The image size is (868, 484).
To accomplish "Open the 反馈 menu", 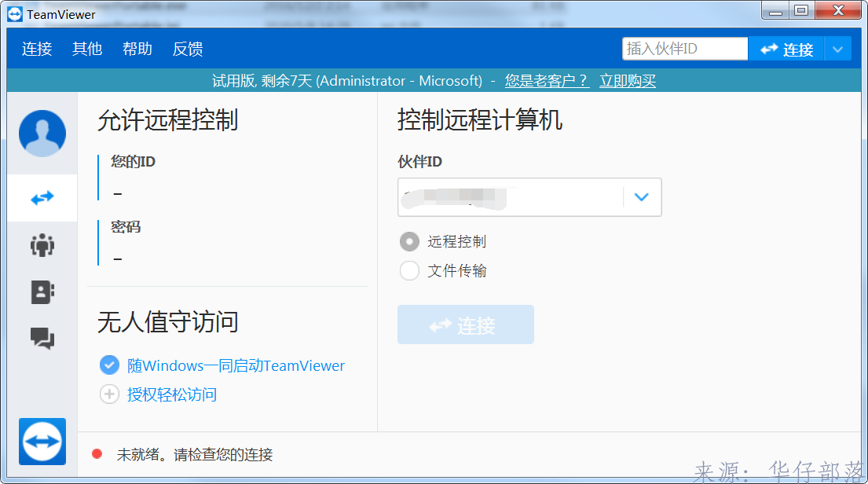I will click(x=188, y=49).
